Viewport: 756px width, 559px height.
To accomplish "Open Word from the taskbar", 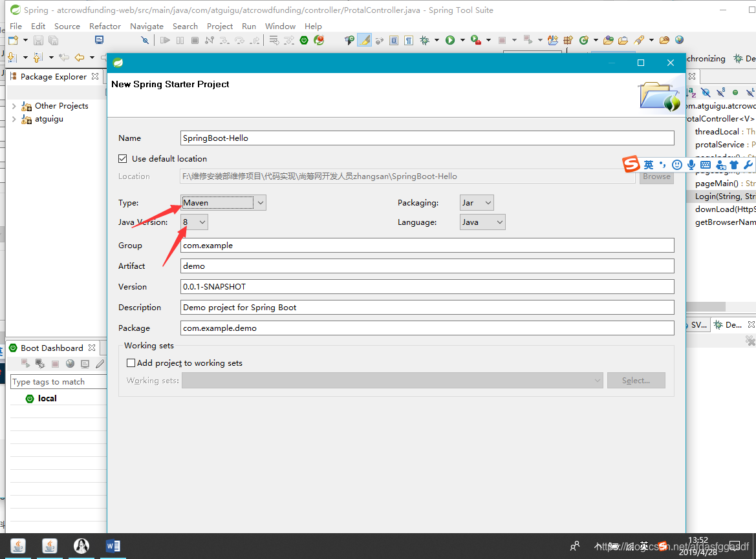I will point(113,546).
